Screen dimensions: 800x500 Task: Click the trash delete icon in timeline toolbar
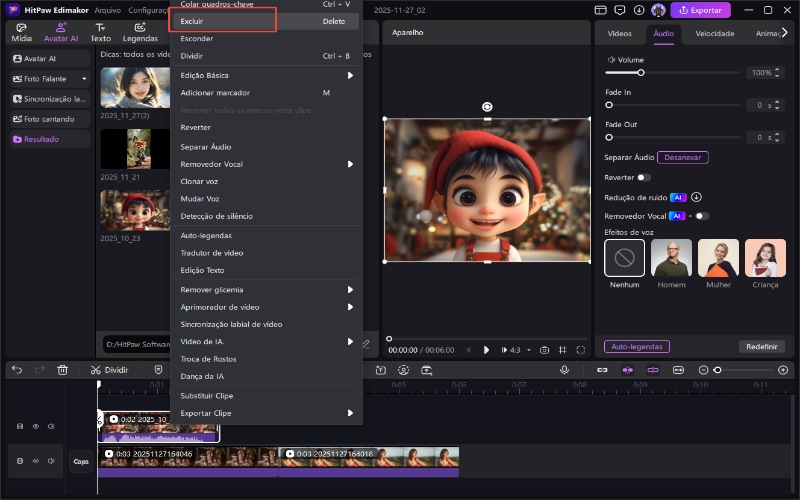pyautogui.click(x=62, y=370)
